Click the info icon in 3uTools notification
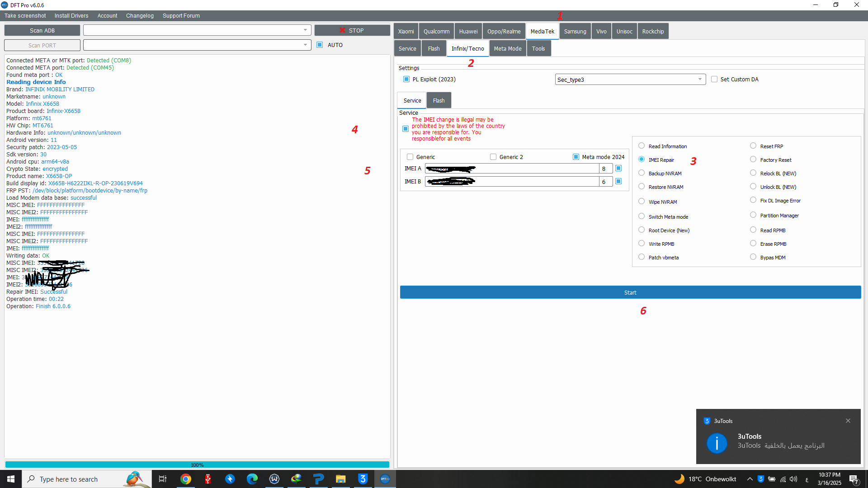This screenshot has width=868, height=488. pos(717,443)
